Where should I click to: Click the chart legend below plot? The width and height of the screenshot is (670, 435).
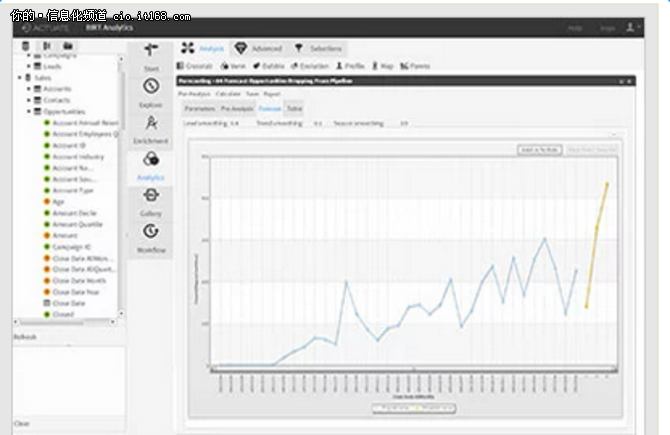414,408
